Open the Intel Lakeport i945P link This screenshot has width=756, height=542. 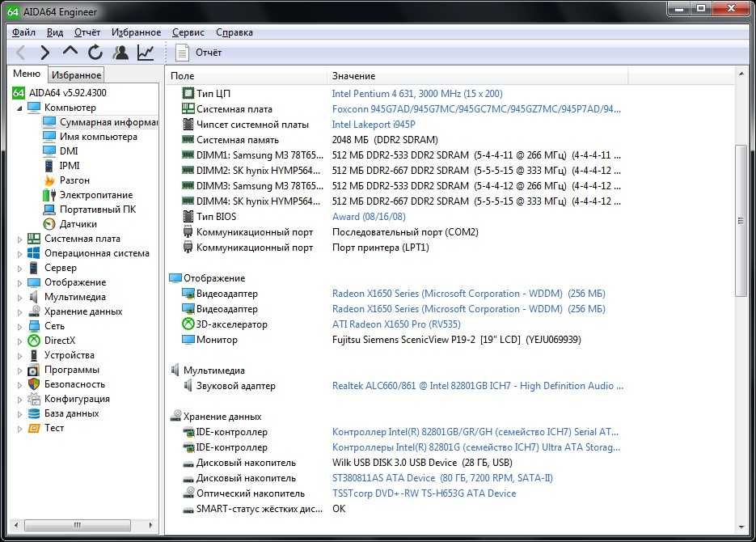(374, 125)
